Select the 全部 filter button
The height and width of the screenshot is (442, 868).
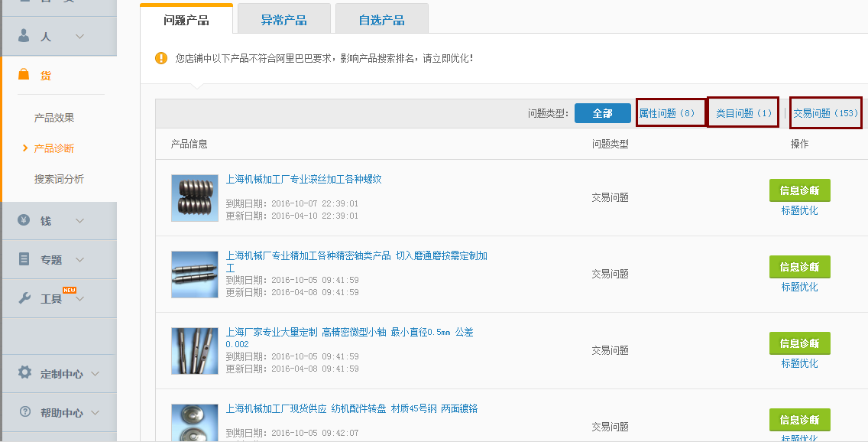(x=602, y=113)
